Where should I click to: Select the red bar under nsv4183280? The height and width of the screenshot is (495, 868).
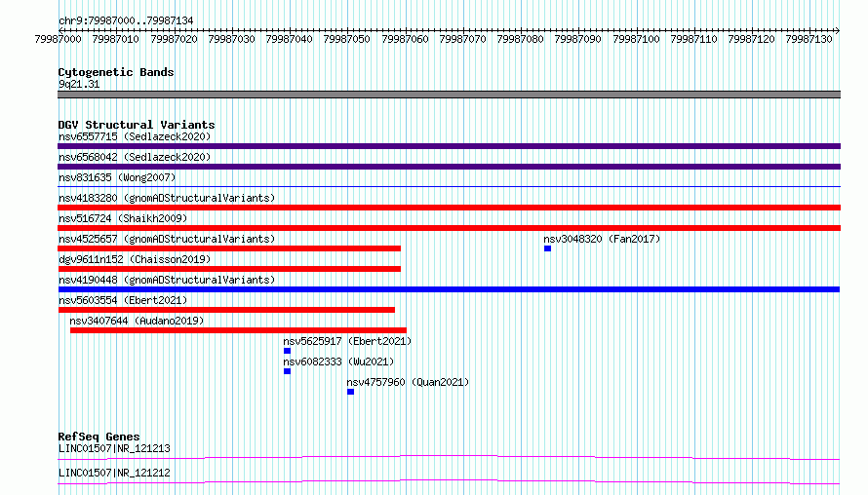449,208
